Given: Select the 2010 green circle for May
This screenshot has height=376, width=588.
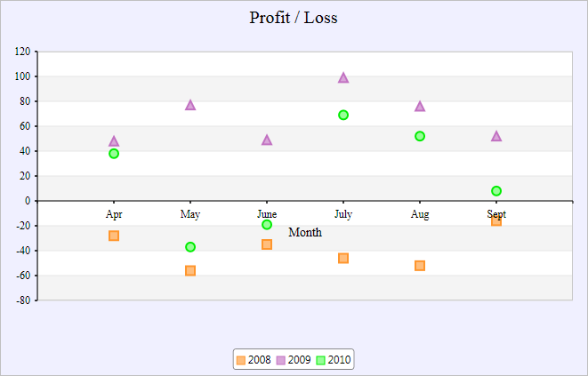Looking at the screenshot, I should point(190,247).
